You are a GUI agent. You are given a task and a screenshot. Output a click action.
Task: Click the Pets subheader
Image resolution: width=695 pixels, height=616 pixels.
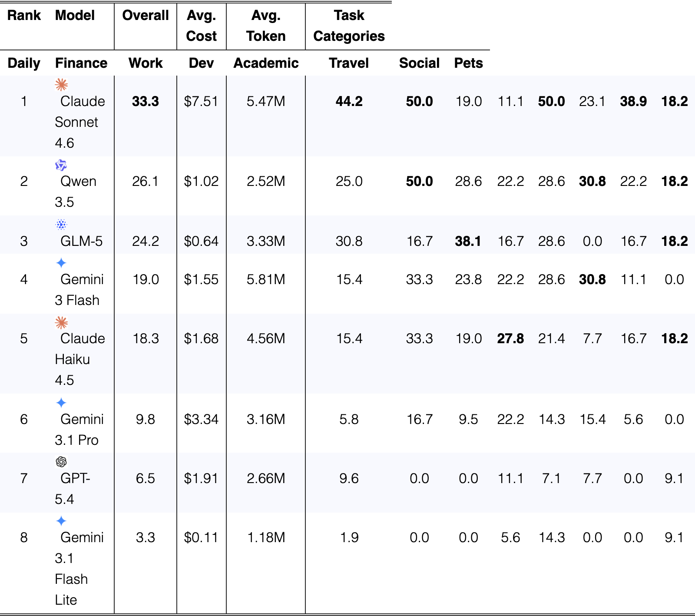tap(469, 63)
